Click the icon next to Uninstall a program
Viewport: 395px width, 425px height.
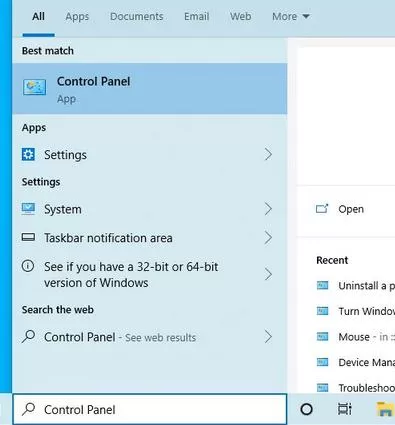pyautogui.click(x=322, y=285)
